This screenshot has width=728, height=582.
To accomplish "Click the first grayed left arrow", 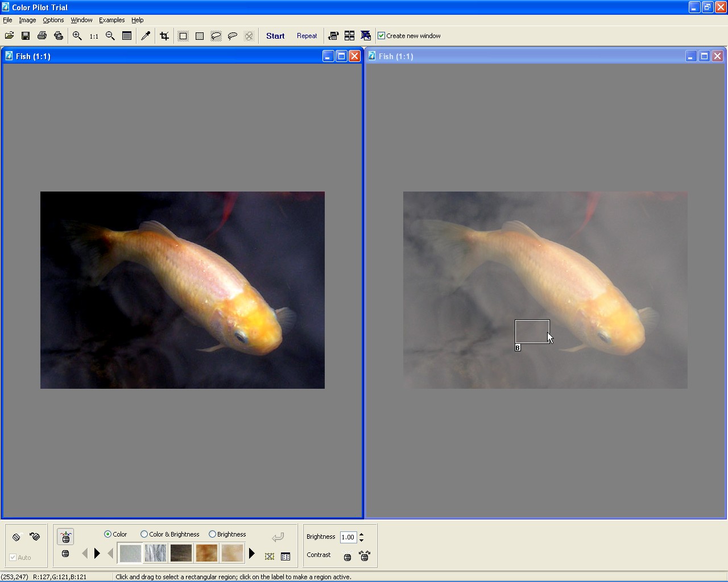I will coord(85,553).
